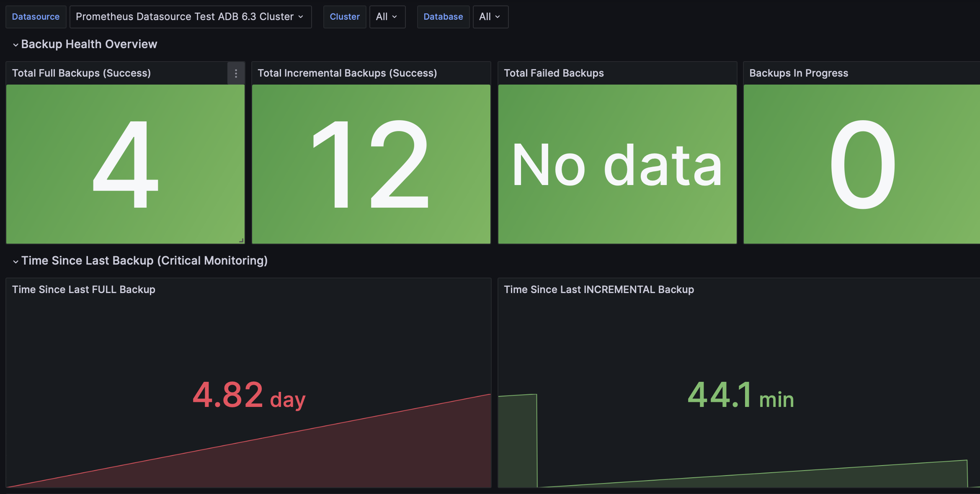Click the Cluster variable label
Screen dimensions: 980x494
(x=345, y=17)
